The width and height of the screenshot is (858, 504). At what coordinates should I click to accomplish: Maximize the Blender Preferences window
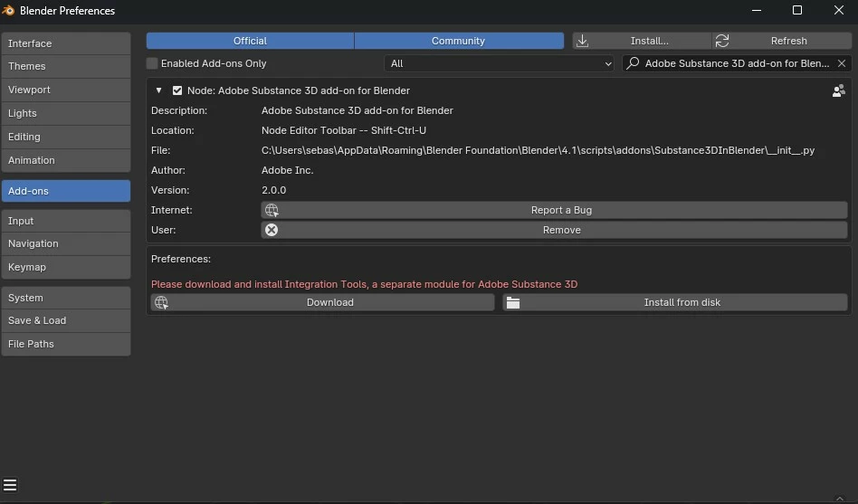point(797,10)
